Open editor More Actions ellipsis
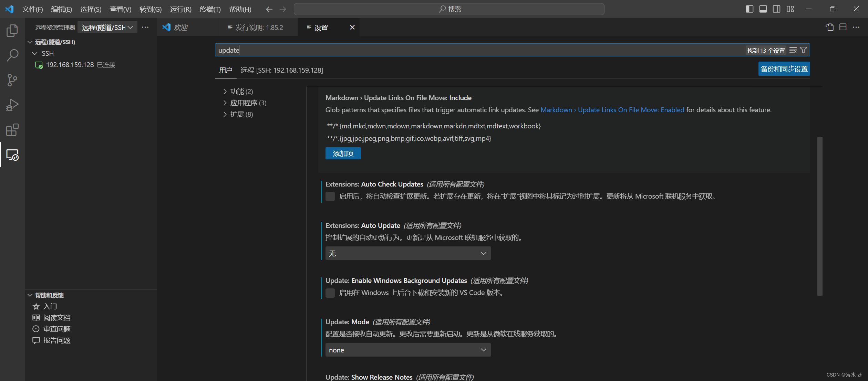868x381 pixels. click(856, 27)
